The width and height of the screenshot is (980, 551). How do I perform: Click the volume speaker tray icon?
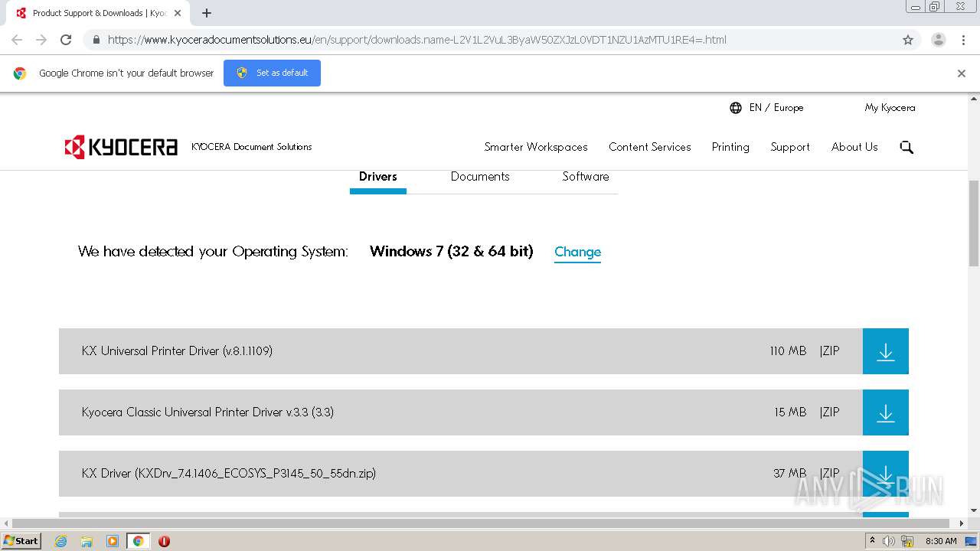click(889, 541)
